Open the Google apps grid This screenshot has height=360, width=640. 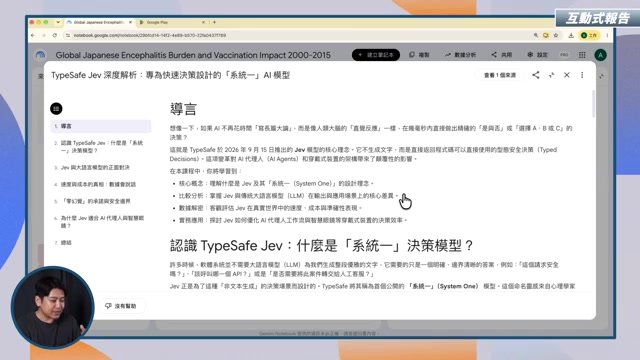(582, 55)
